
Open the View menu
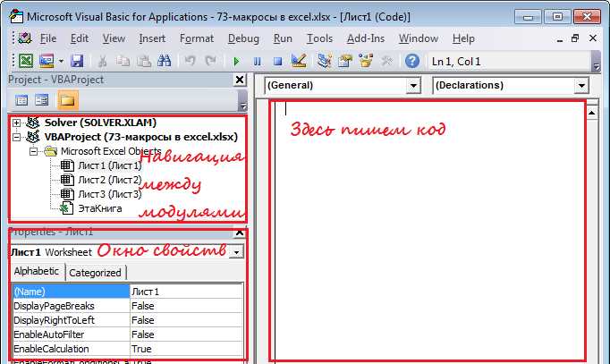114,38
